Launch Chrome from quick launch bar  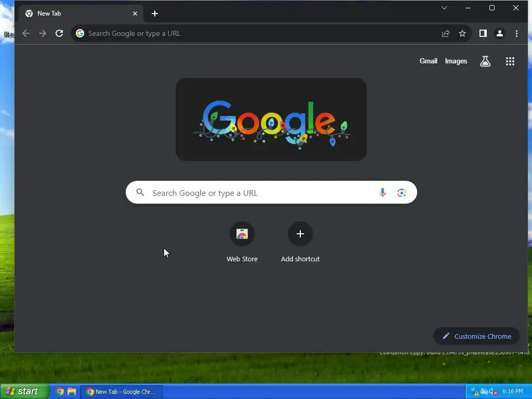(x=60, y=392)
